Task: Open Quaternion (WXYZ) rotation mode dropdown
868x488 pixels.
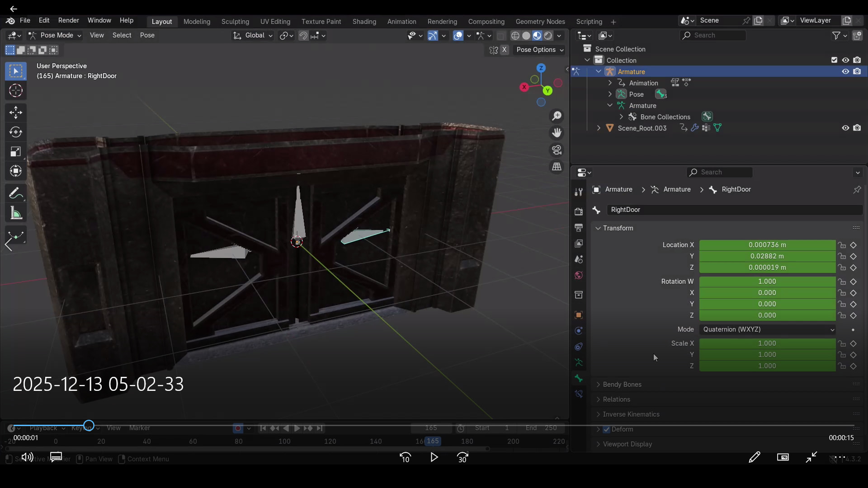Action: coord(767,329)
